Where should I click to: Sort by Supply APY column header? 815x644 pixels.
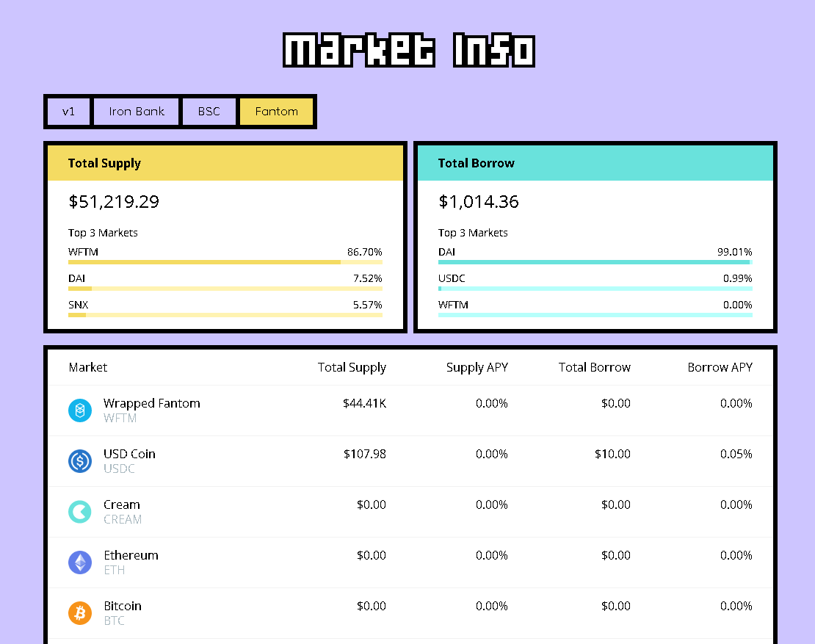click(477, 367)
